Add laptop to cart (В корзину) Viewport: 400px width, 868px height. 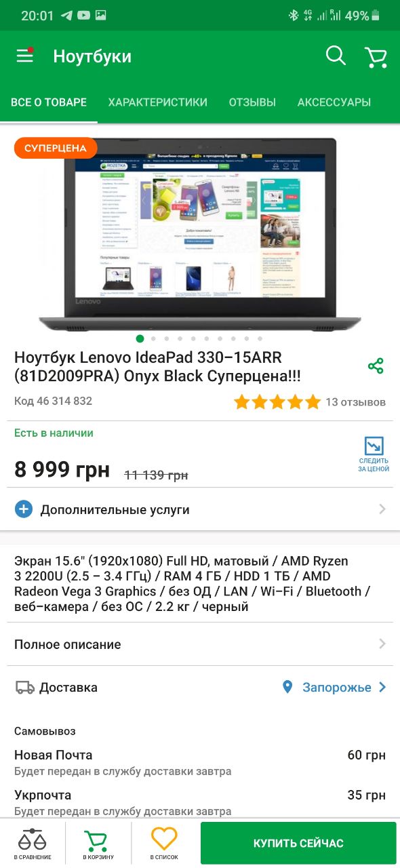(98, 844)
